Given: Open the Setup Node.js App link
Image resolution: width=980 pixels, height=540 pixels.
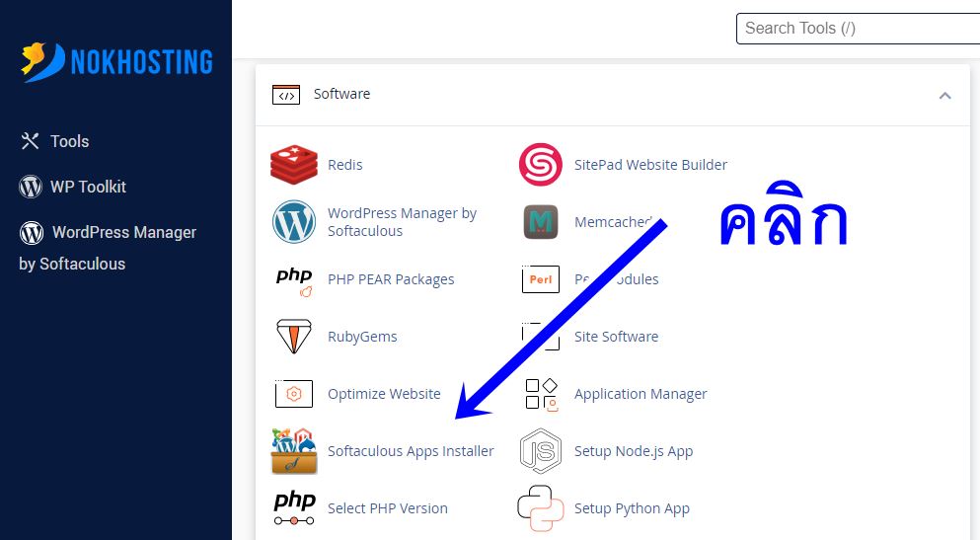Looking at the screenshot, I should pos(634,451).
